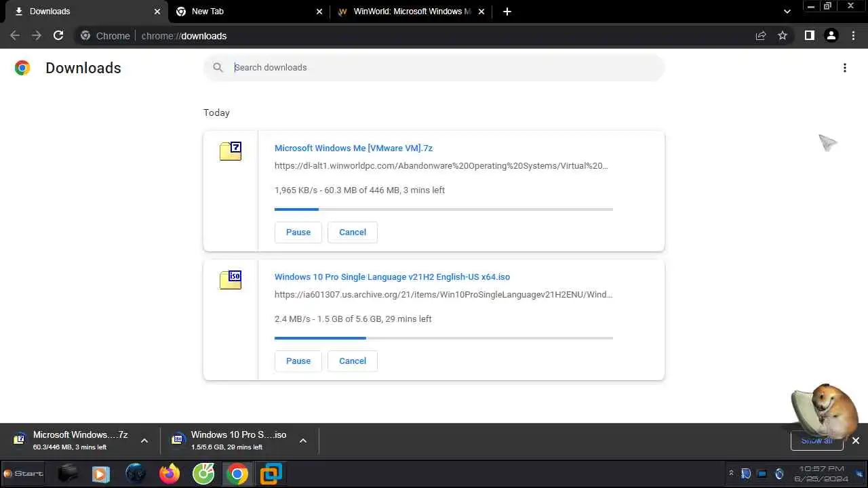Open the media player taskbar icon

101,473
